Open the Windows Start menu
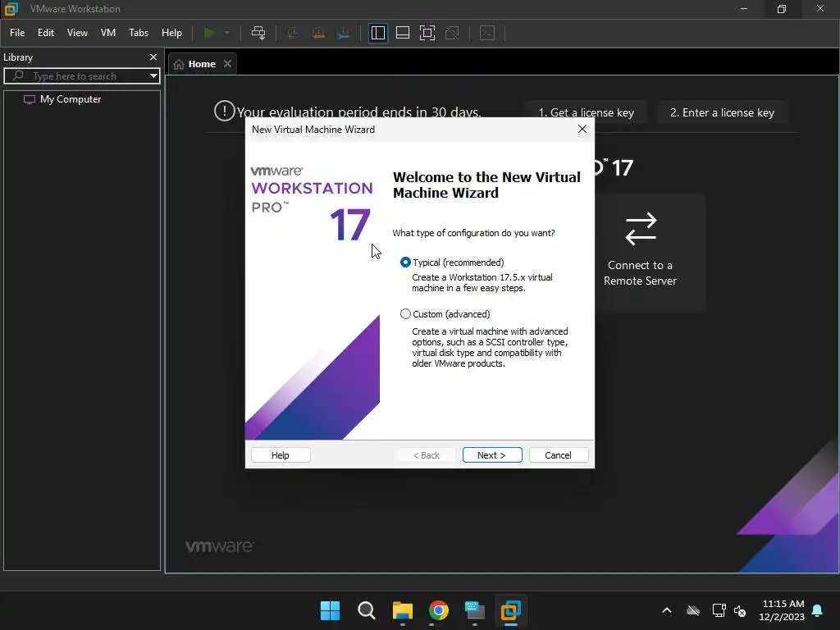Screen dimensions: 840x630 pyautogui.click(x=330, y=610)
